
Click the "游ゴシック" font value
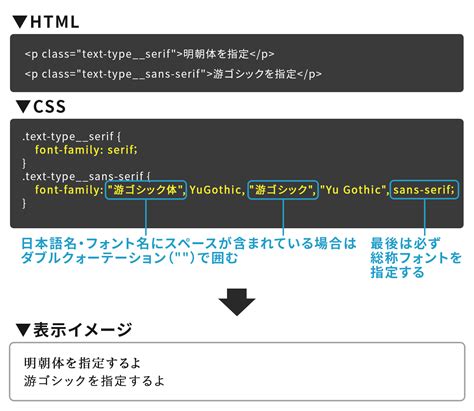click(283, 190)
